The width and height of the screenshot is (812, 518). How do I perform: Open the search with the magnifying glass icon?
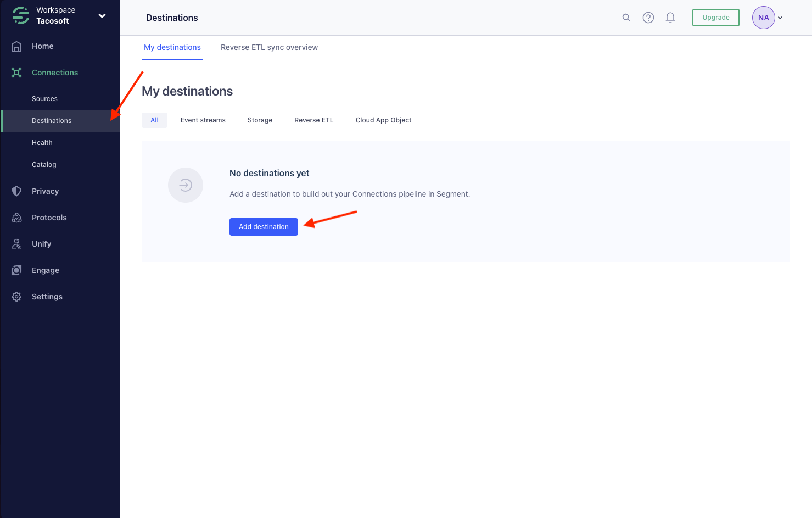pyautogui.click(x=626, y=17)
